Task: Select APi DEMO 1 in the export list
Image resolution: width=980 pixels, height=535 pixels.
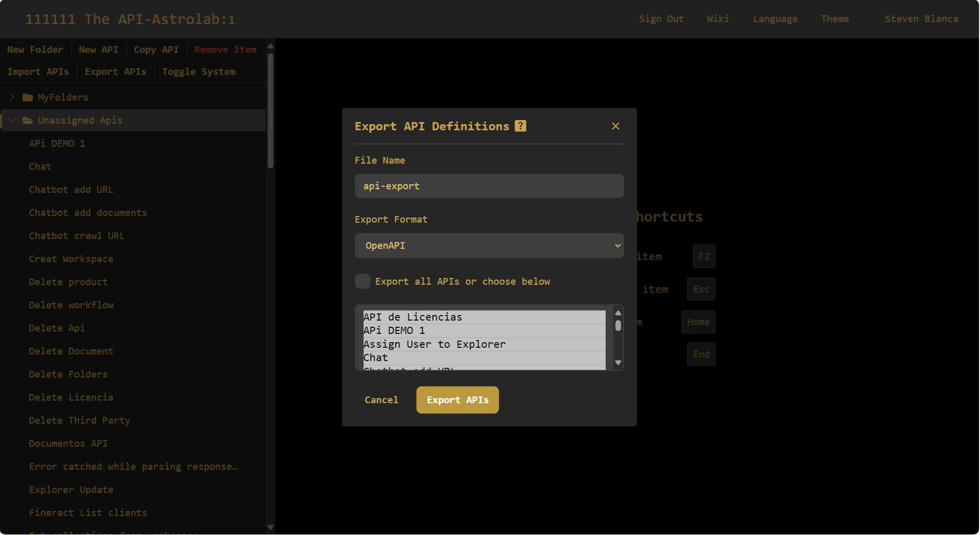Action: (394, 330)
